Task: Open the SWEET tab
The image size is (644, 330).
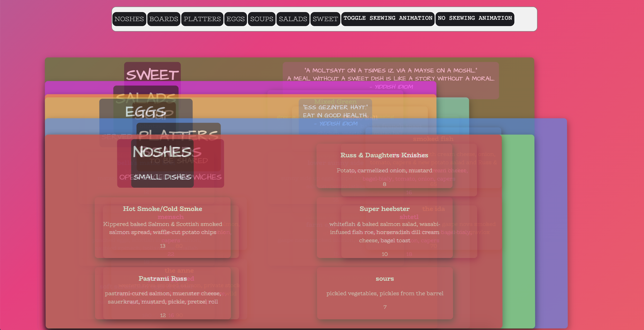Action: pos(325,19)
